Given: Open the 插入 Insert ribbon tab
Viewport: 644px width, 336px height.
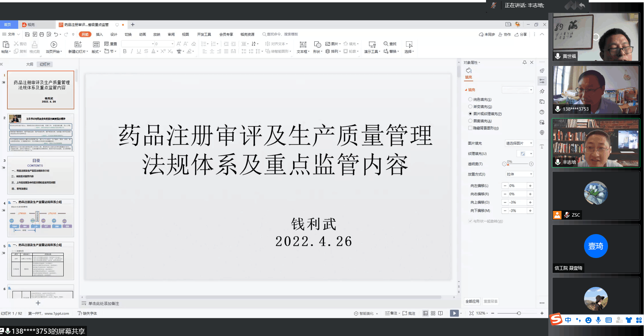Looking at the screenshot, I should click(99, 34).
